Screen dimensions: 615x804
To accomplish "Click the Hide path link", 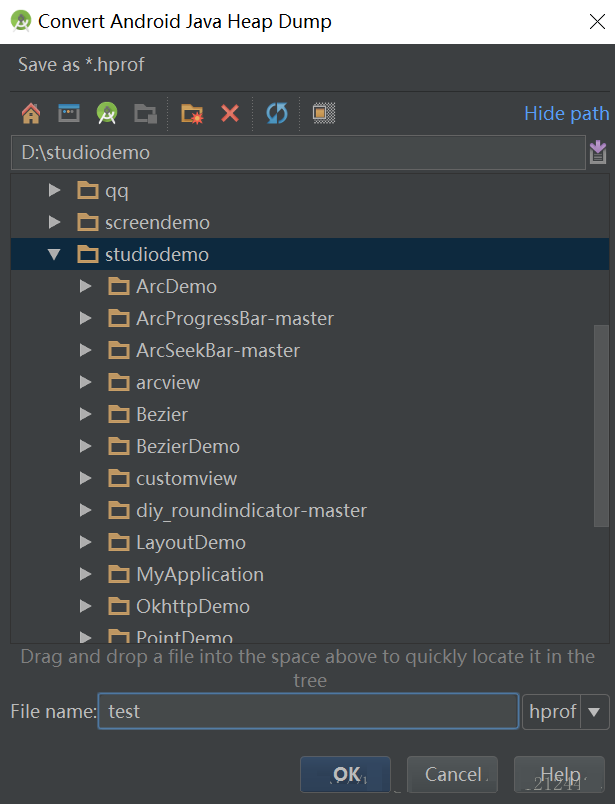I will click(x=566, y=113).
